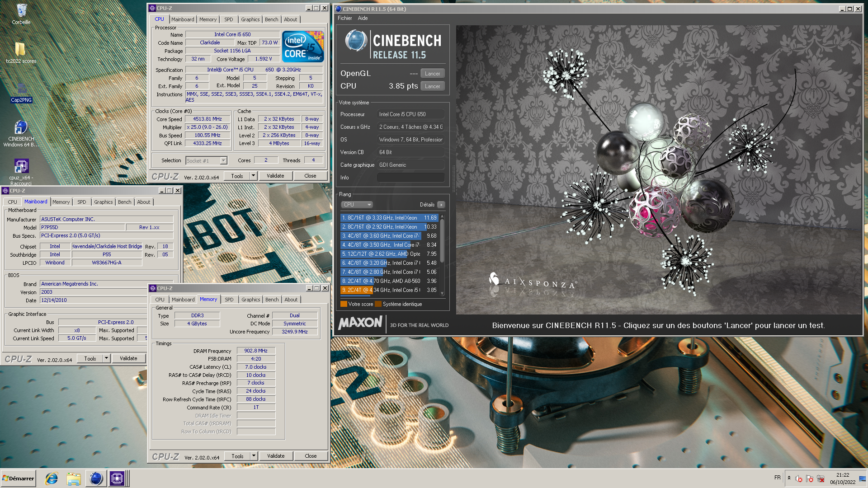Open the Memory tab in Mainboard CPU-Z window

coord(61,202)
